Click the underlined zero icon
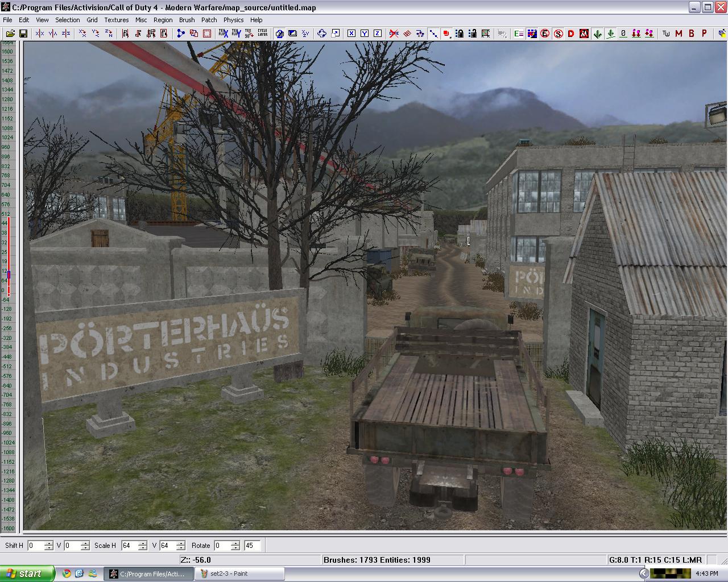728x582 pixels. (x=623, y=34)
